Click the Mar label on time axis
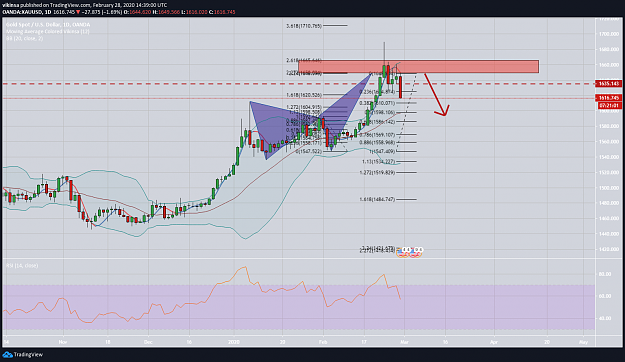The image size is (625, 362). coord(405,342)
